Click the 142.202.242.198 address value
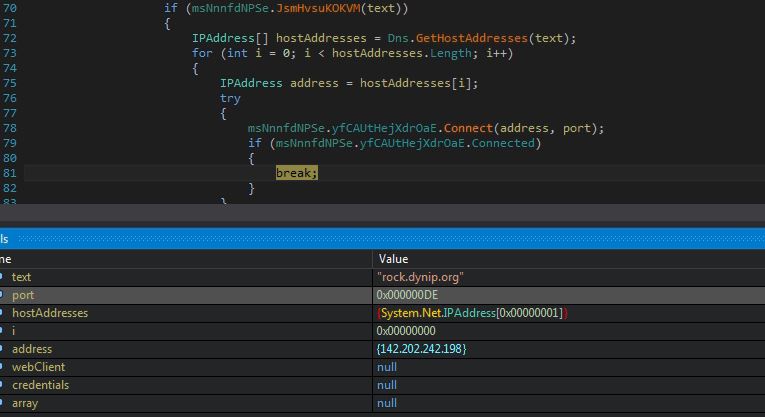Image resolution: width=765 pixels, height=417 pixels. click(x=421, y=349)
